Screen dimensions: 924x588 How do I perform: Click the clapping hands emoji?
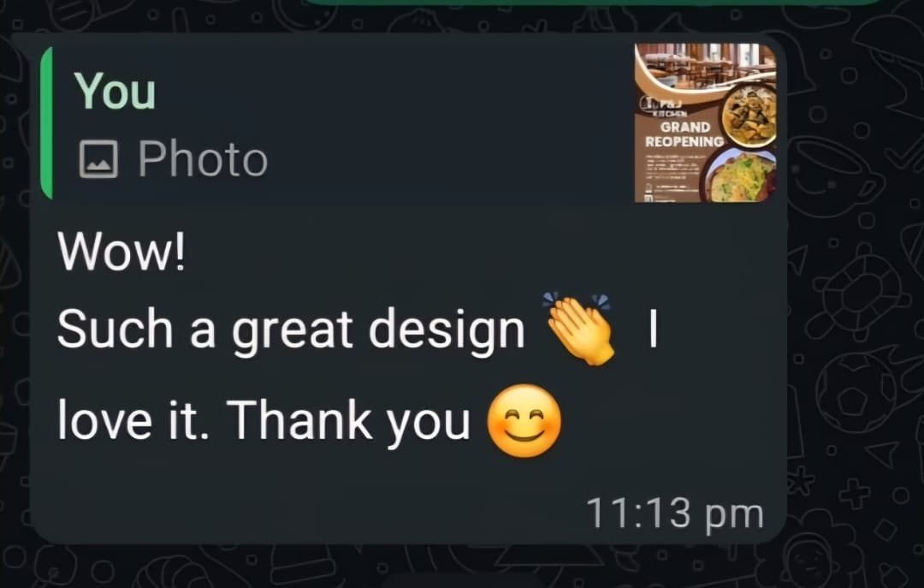[x=580, y=328]
